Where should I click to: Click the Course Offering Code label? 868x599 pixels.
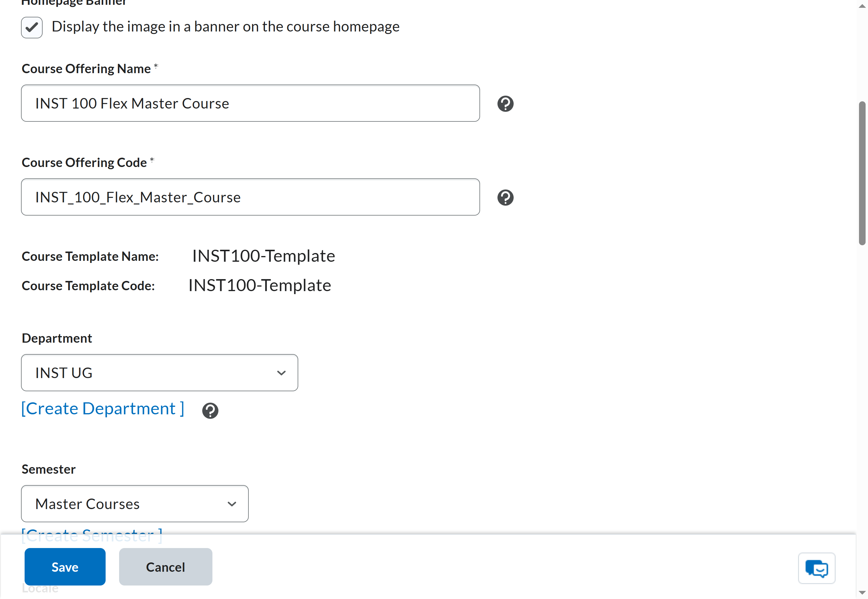(84, 162)
